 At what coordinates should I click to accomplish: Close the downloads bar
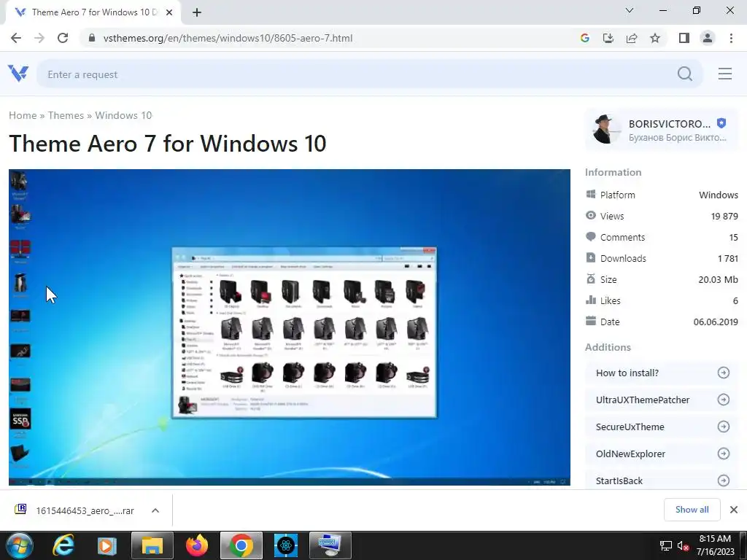click(x=734, y=510)
